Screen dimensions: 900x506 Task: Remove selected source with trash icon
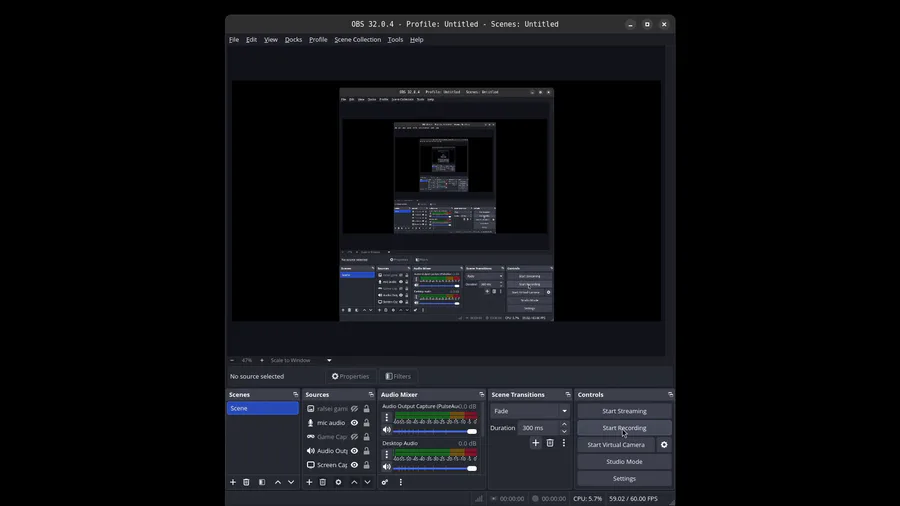(323, 482)
